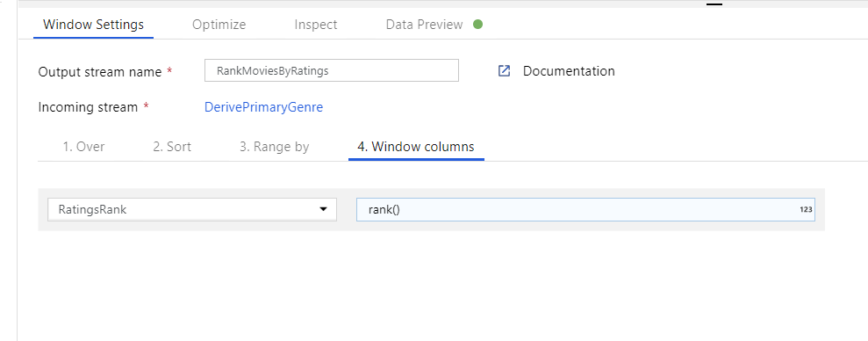Open the Data Preview tab
The width and height of the screenshot is (868, 341).
click(x=424, y=25)
